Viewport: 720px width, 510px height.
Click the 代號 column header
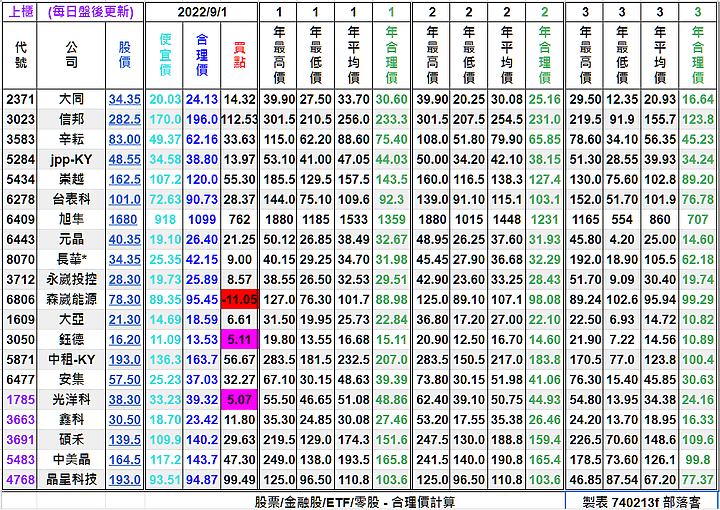(x=20, y=55)
